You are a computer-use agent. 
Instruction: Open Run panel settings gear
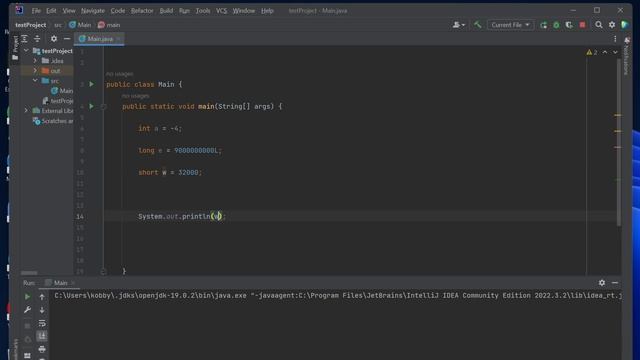tap(602, 282)
